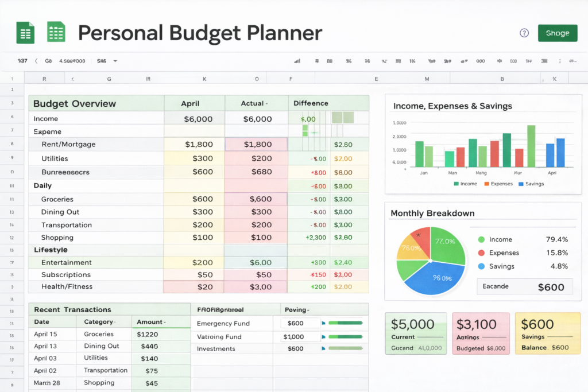This screenshot has height=392, width=588.
Task: Select column header E
Action: coord(376,78)
